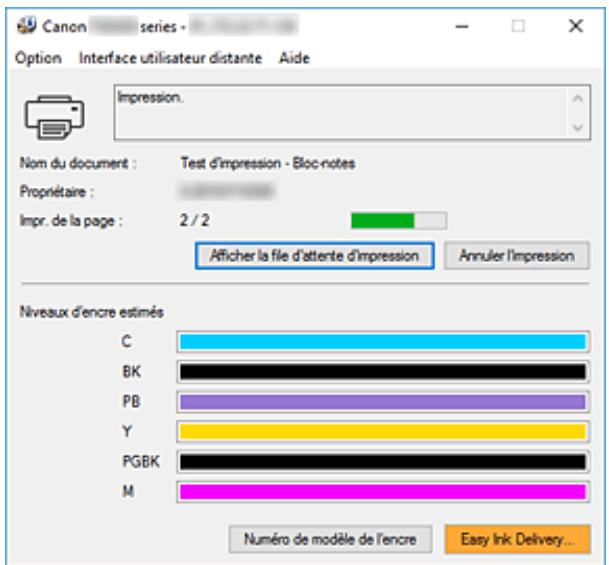Click document name Test d'impression - Bloc-notes
The image size is (609, 565).
pos(268,163)
